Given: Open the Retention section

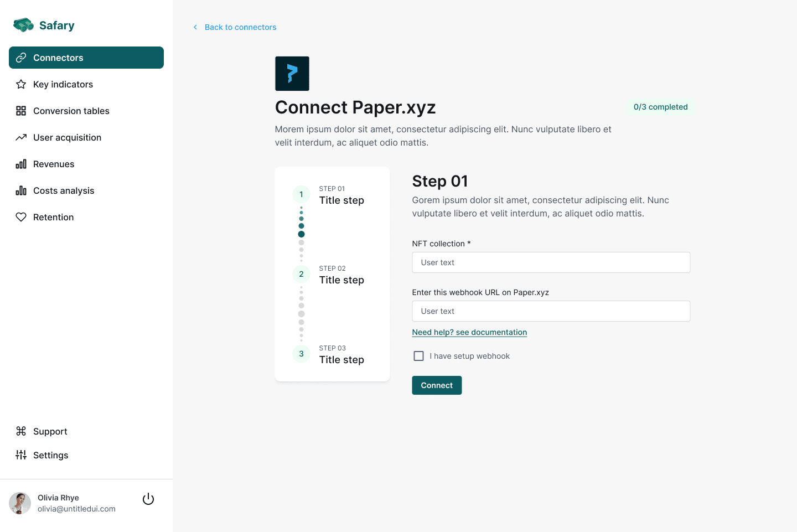Looking at the screenshot, I should click(86, 217).
